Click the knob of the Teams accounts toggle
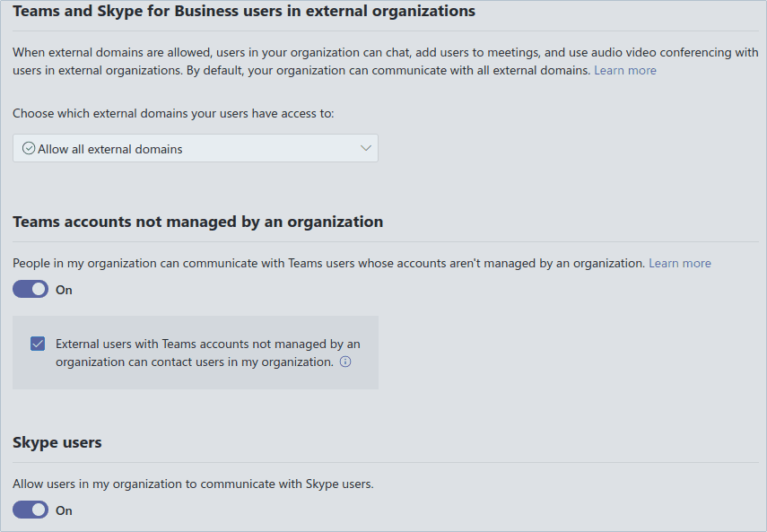The width and height of the screenshot is (767, 532). click(x=37, y=289)
